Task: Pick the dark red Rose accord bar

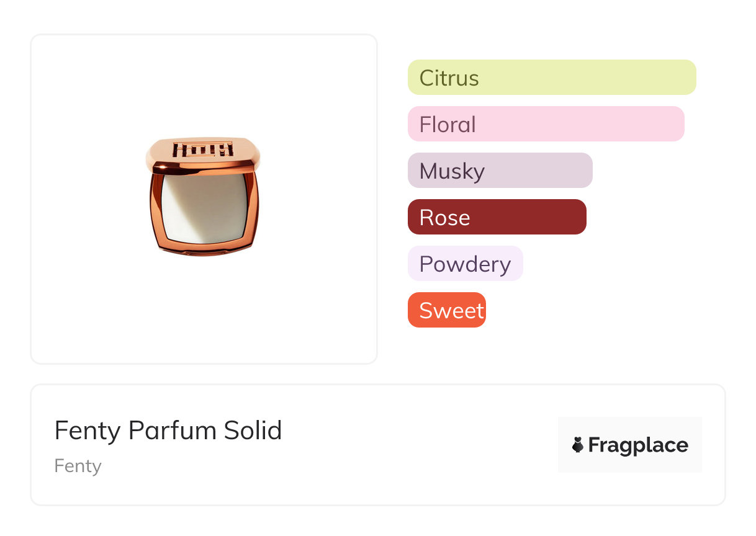Action: [497, 217]
